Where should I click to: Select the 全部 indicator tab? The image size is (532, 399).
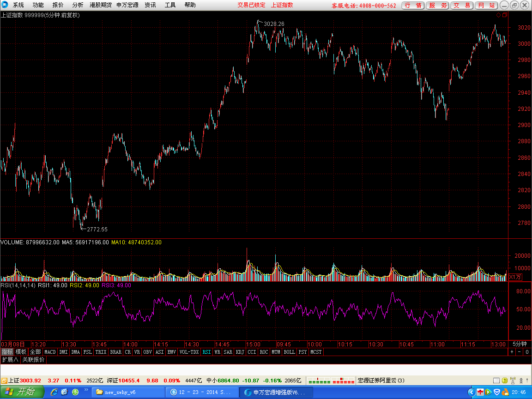[x=35, y=352]
